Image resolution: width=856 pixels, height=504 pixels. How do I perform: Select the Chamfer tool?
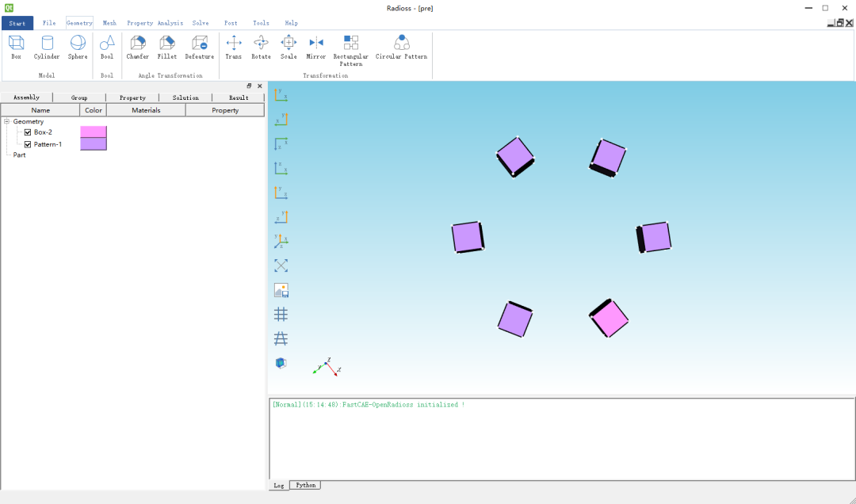138,48
